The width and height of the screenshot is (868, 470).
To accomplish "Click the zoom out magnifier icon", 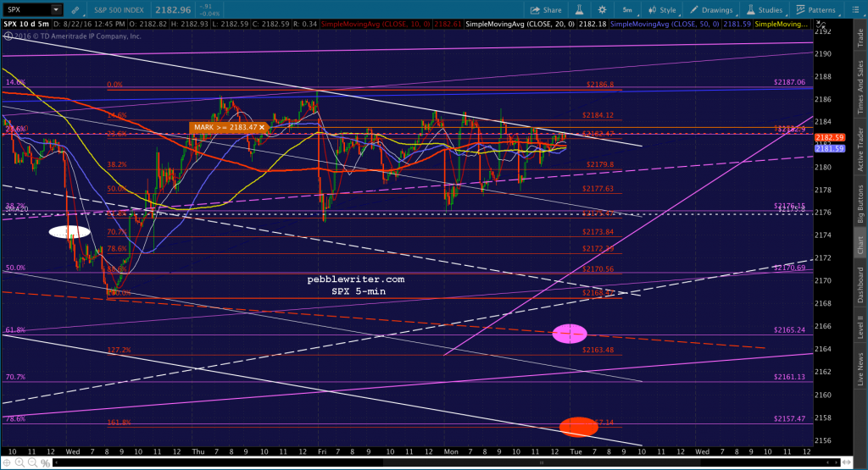I will (32, 462).
